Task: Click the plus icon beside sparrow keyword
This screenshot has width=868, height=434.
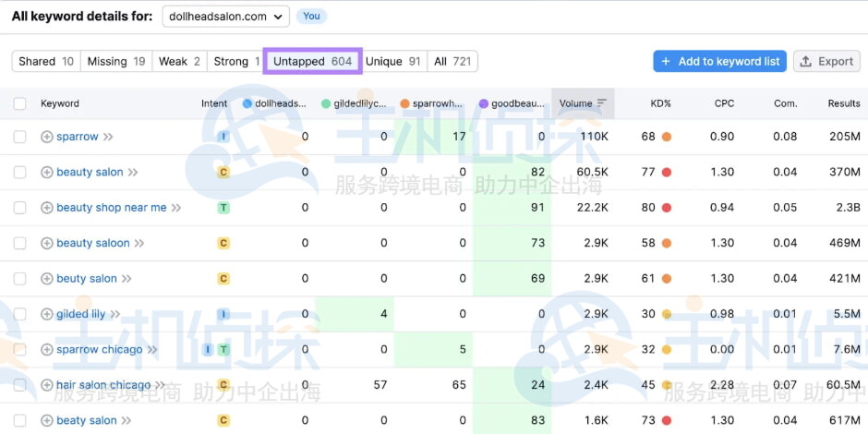Action: pyautogui.click(x=47, y=137)
